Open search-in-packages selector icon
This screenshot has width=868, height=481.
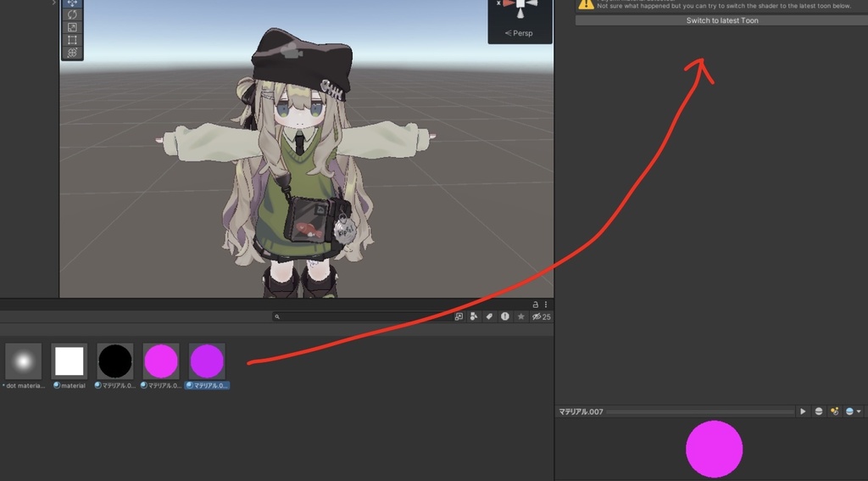click(x=459, y=316)
